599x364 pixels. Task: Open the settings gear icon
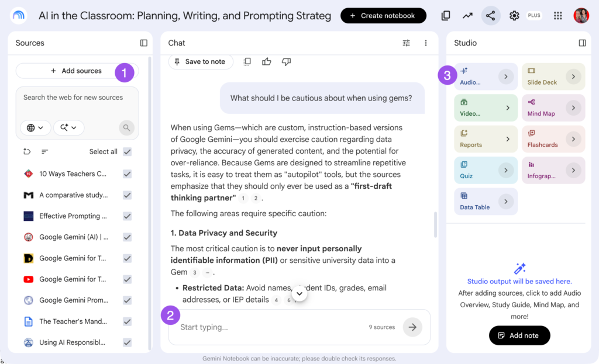(x=514, y=16)
